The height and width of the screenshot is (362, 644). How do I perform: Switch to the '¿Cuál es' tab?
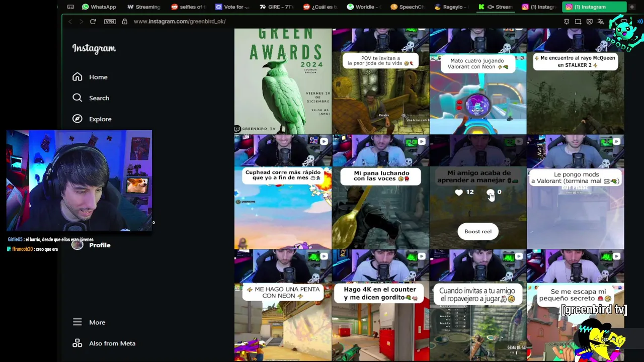pyautogui.click(x=320, y=7)
